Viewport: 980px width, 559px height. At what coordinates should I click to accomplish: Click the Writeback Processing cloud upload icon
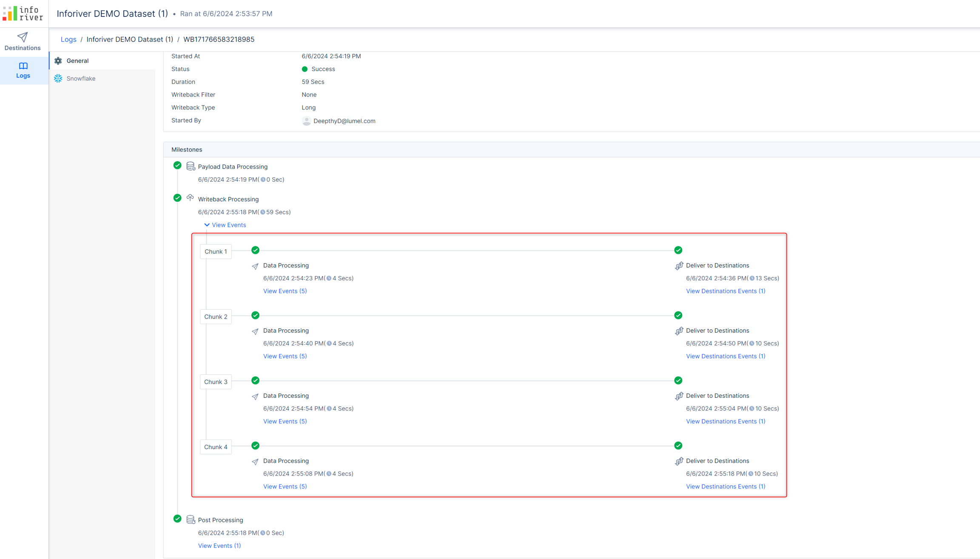click(x=190, y=198)
